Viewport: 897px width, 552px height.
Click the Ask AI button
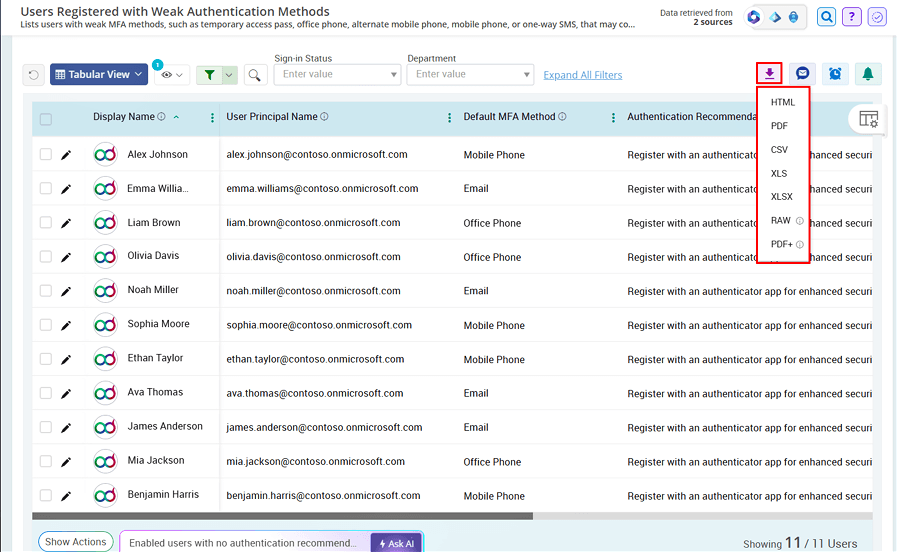tap(396, 543)
